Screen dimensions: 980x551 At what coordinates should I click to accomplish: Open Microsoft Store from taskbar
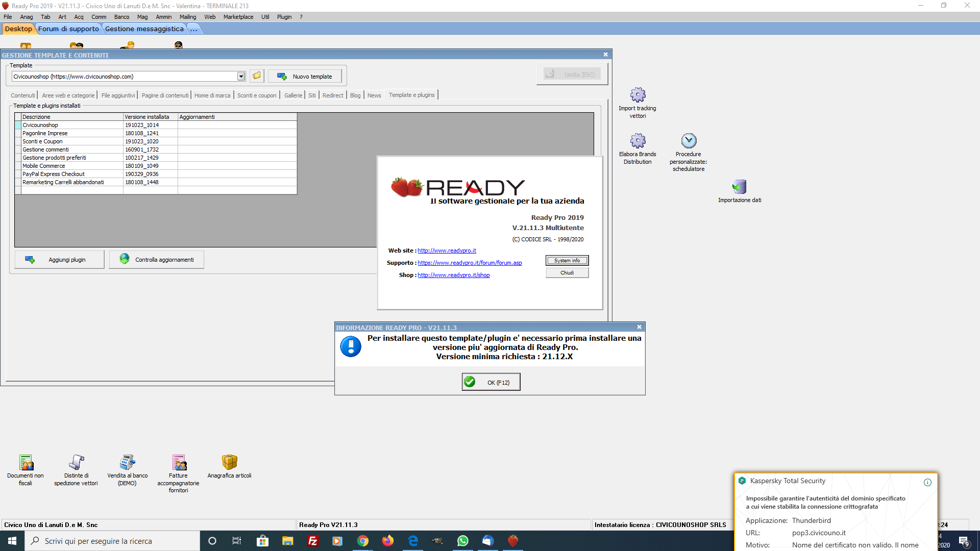pos(262,541)
